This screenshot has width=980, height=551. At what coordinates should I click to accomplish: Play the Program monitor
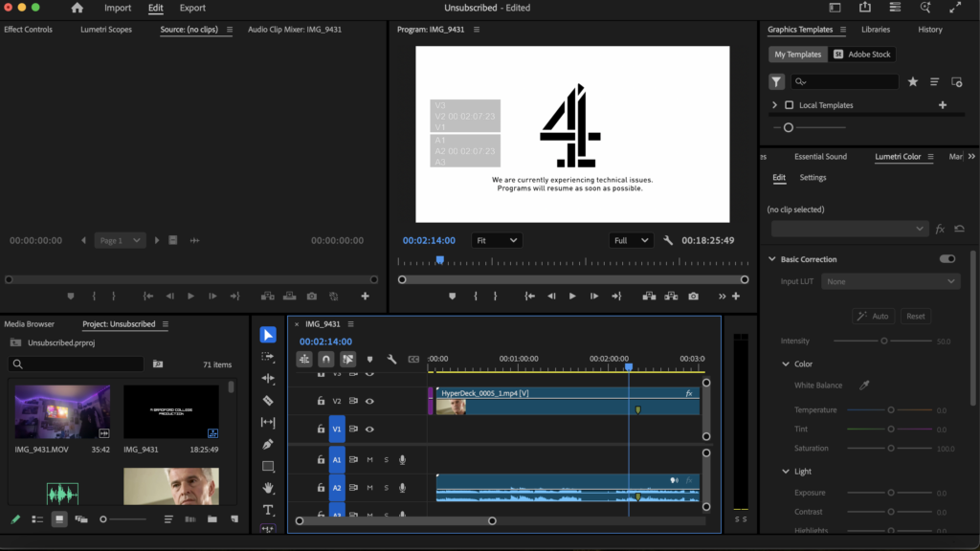coord(572,297)
